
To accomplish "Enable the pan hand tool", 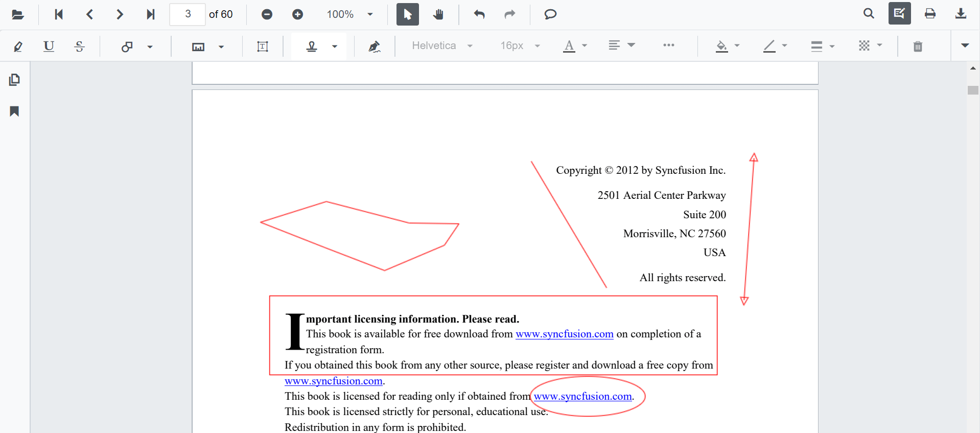I will pyautogui.click(x=438, y=14).
